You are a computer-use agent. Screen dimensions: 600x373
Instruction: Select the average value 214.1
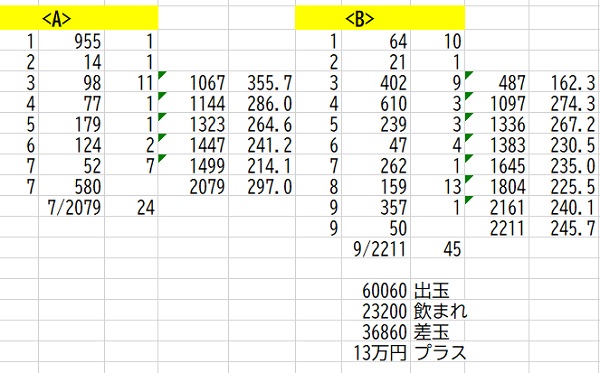262,165
